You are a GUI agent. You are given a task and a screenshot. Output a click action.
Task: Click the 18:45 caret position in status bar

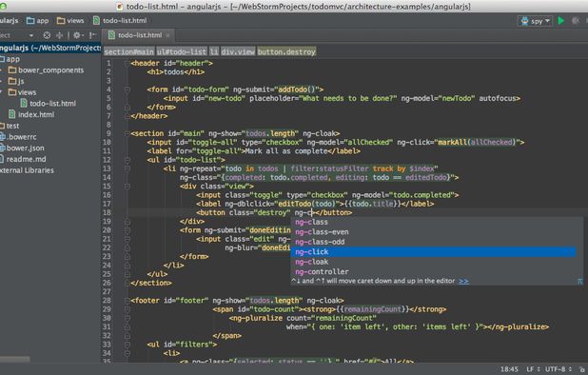(x=509, y=369)
